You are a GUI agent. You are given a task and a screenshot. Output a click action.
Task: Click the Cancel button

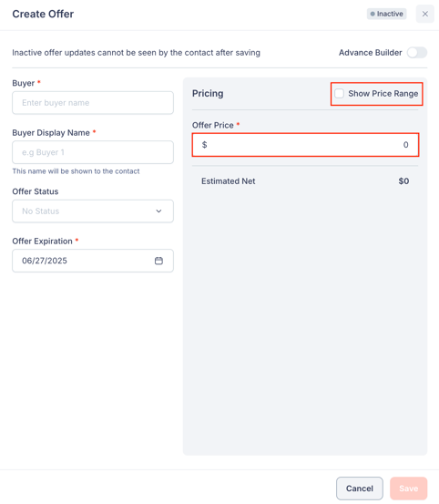[360, 489]
